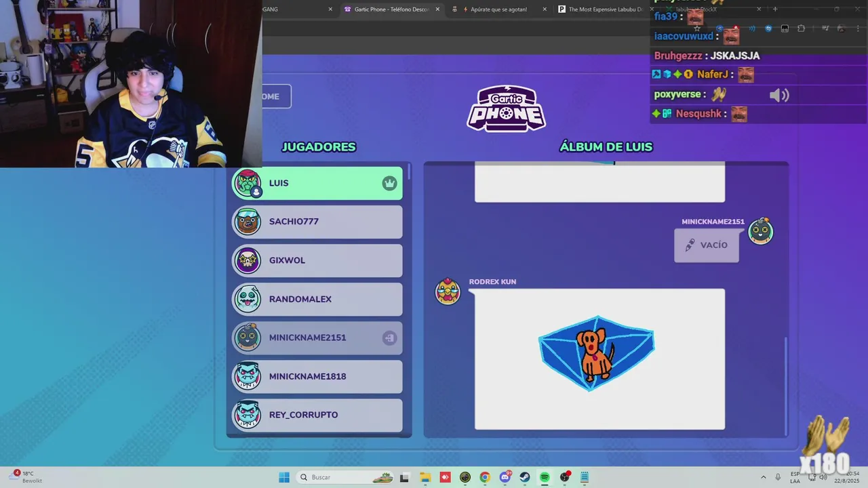The image size is (868, 488).
Task: Click the Buscar taskbar search field
Action: (346, 477)
